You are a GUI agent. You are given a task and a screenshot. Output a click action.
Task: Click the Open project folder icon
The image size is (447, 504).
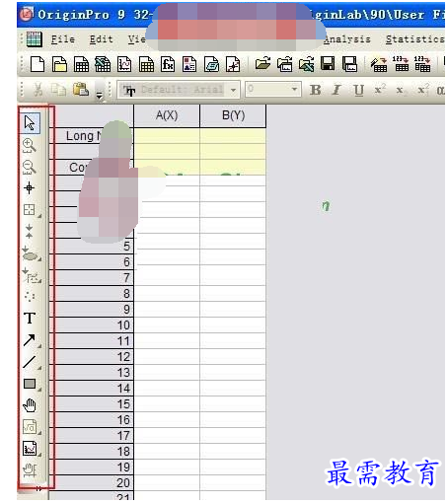pyautogui.click(x=262, y=64)
